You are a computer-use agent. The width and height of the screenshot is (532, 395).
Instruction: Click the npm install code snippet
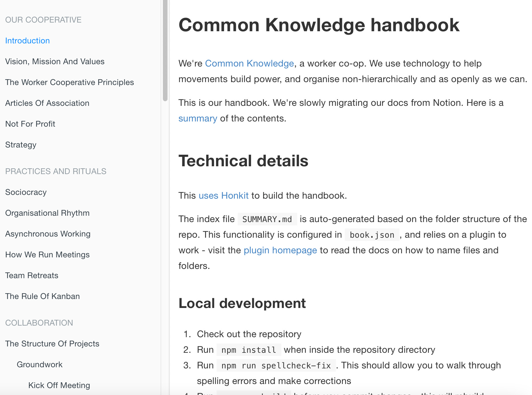pyautogui.click(x=249, y=350)
